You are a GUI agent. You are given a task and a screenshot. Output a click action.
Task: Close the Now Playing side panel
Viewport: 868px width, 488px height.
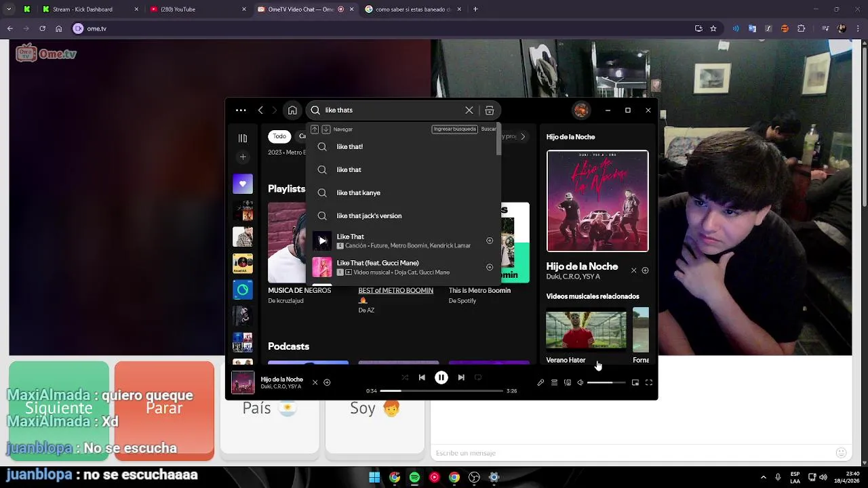click(634, 270)
